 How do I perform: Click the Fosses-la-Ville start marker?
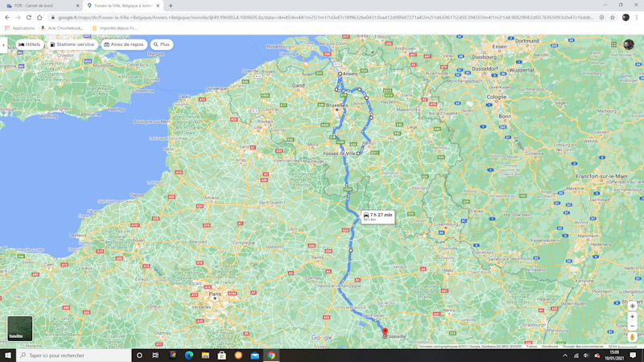[358, 153]
